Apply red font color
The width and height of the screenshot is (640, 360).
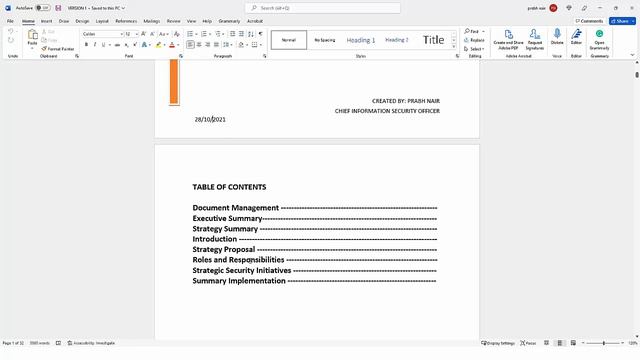click(172, 45)
